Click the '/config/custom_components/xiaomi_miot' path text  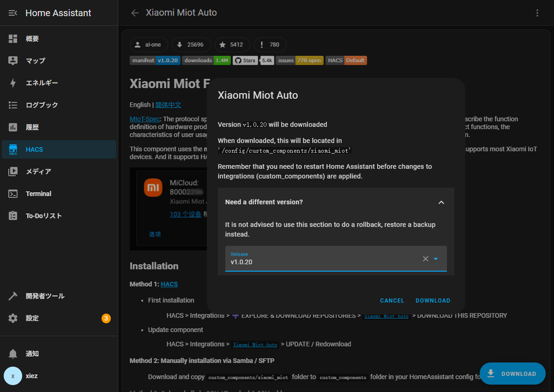(285, 150)
